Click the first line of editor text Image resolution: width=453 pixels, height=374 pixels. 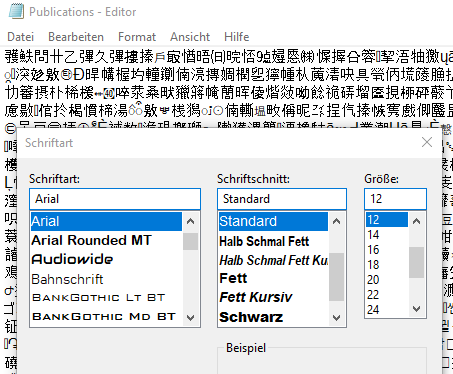[x=229, y=57]
